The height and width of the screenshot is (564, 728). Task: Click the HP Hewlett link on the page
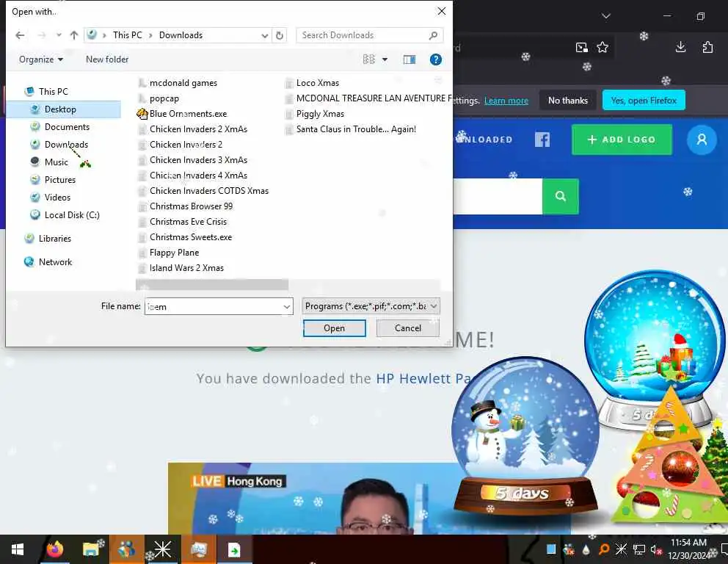(x=424, y=379)
